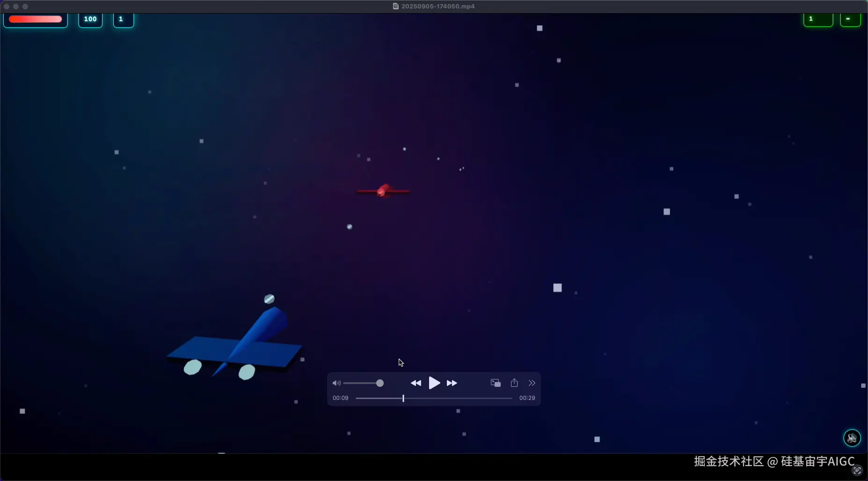Click the video title 20250905-174050.mp4
Image resolution: width=868 pixels, height=481 pixels.
point(438,6)
